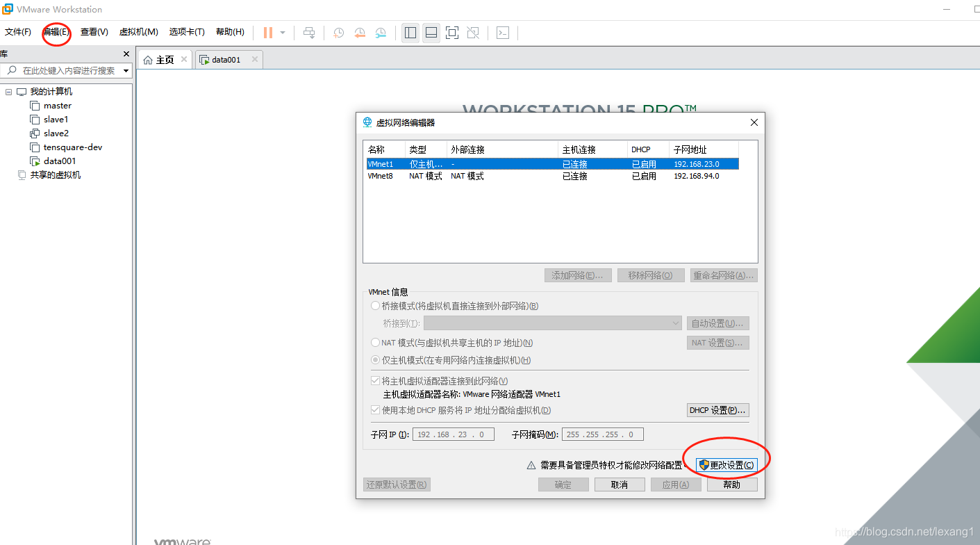Revert to snapshot using the orange arrow icon
Screen dimensions: 980x545
coord(359,32)
